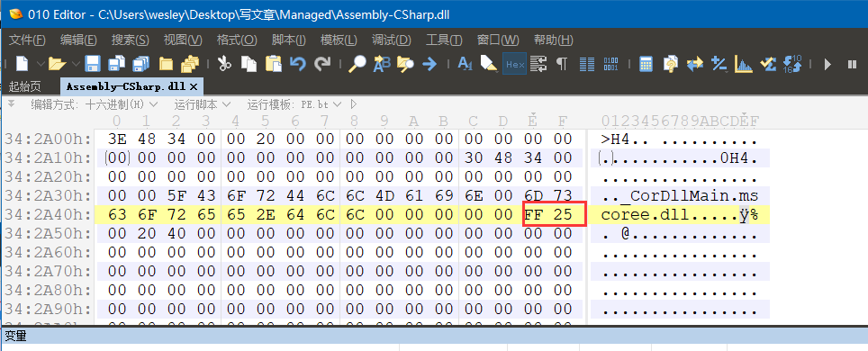Collapse the edit bar chevron icon
868x351 pixels.
click(11, 103)
